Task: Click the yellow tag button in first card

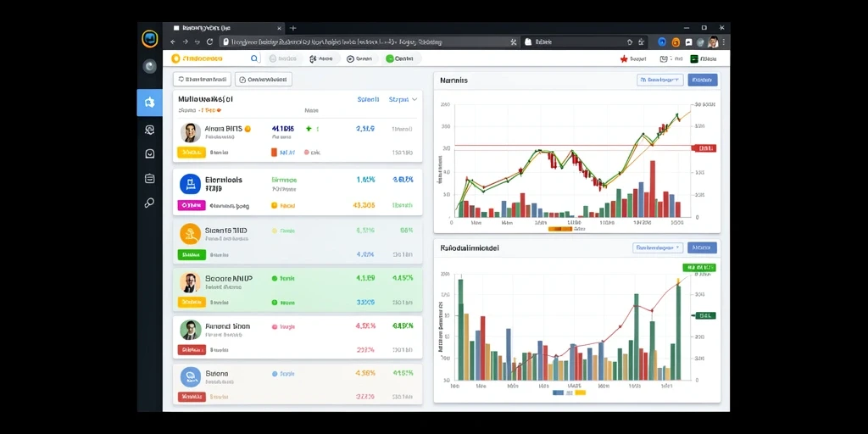Action: pos(192,153)
